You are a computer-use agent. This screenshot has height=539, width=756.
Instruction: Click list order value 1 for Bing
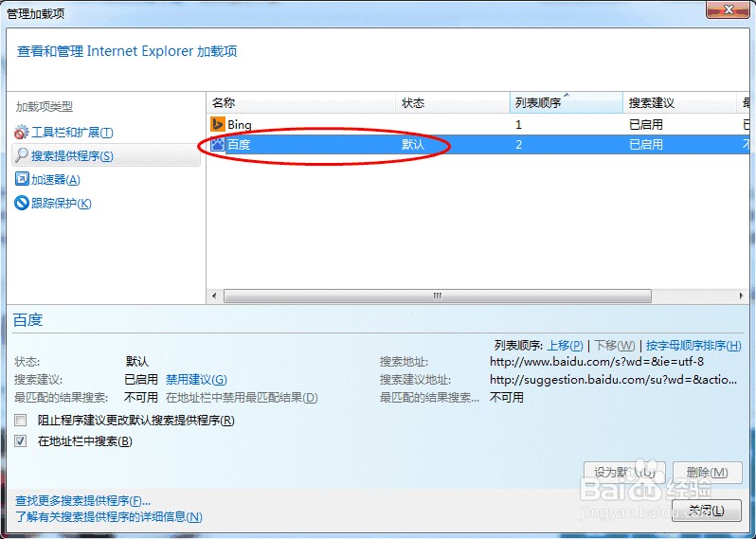tap(518, 125)
